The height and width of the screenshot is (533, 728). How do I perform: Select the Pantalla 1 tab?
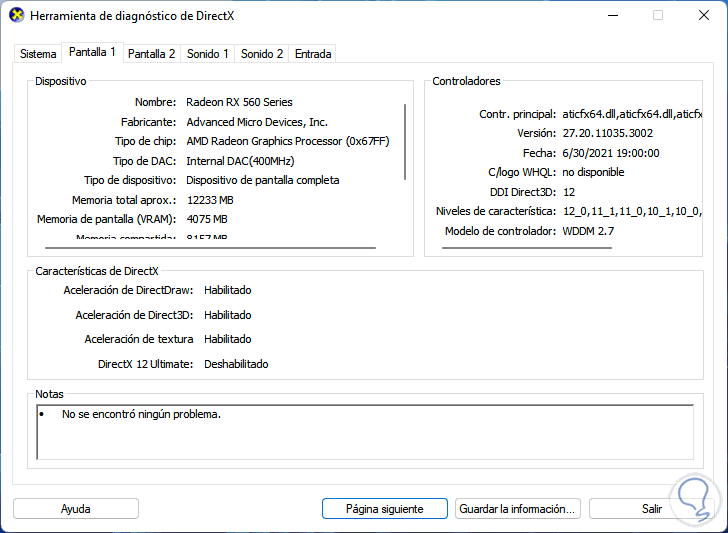tap(92, 52)
